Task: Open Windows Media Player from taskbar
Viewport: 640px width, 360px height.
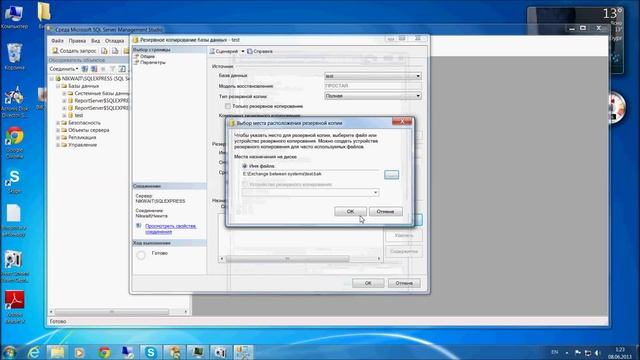Action: (x=80, y=352)
